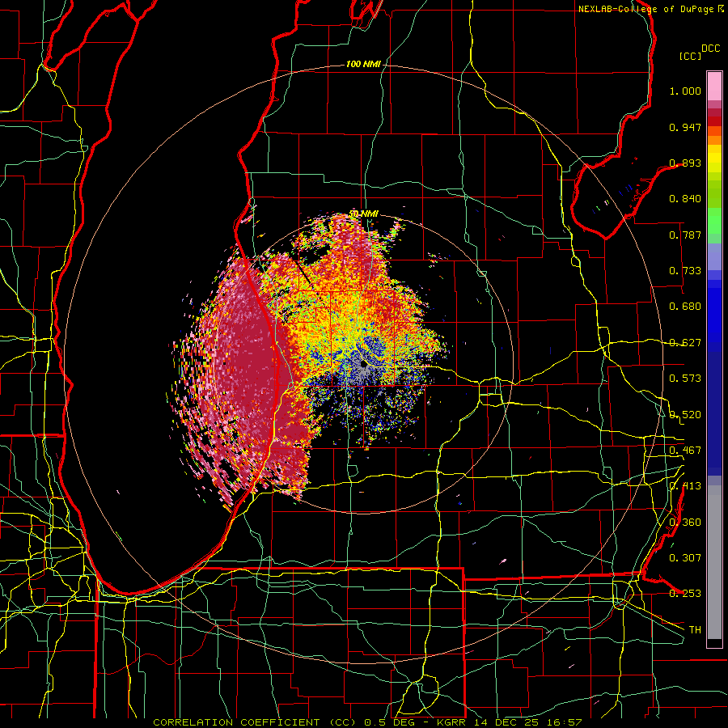This screenshot has height=728, width=728.
Task: Select the 0.307 scale value
Action: [x=685, y=558]
